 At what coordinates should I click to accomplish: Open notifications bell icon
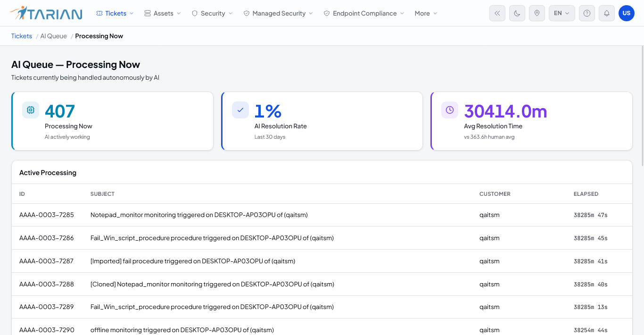click(x=607, y=13)
